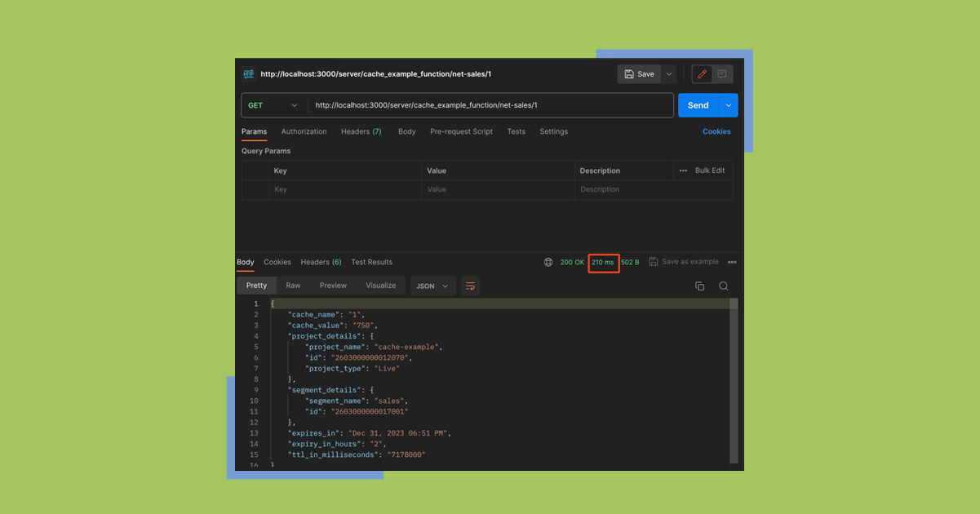Open the request Headers (7) tab
The image size is (980, 514).
click(x=361, y=131)
